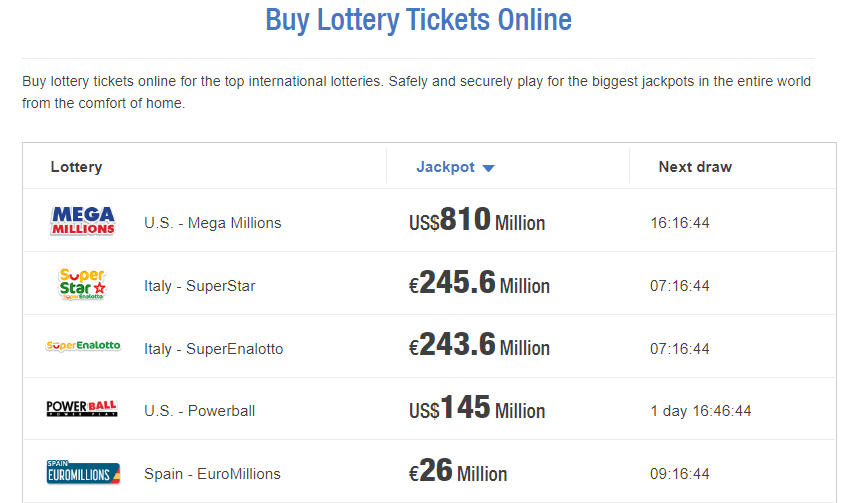
Task: Click the SuperStar lottery logo
Action: (x=83, y=284)
